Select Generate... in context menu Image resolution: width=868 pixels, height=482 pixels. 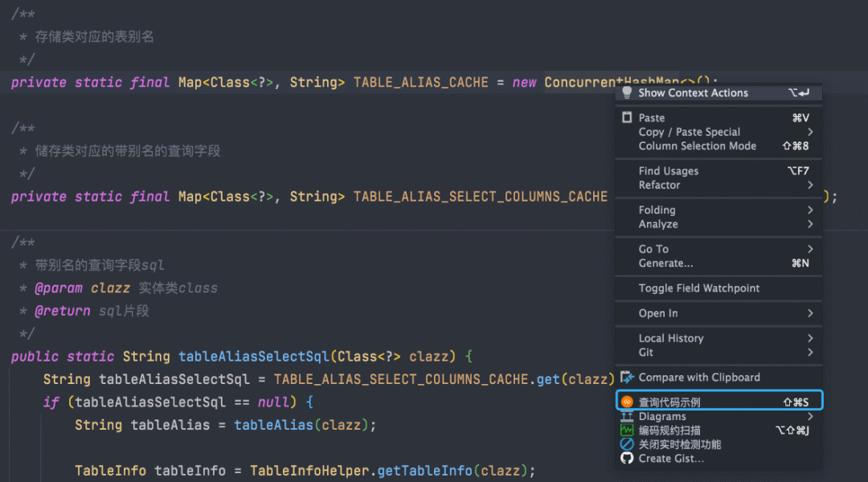coord(719,263)
